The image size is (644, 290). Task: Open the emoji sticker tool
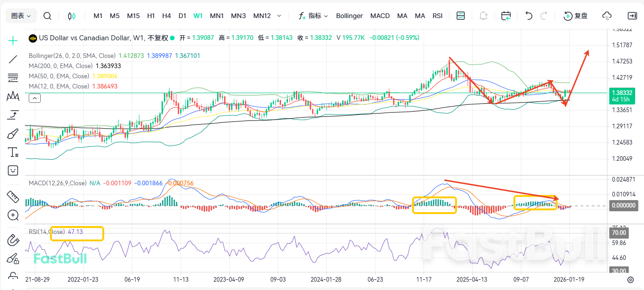pos(13,170)
